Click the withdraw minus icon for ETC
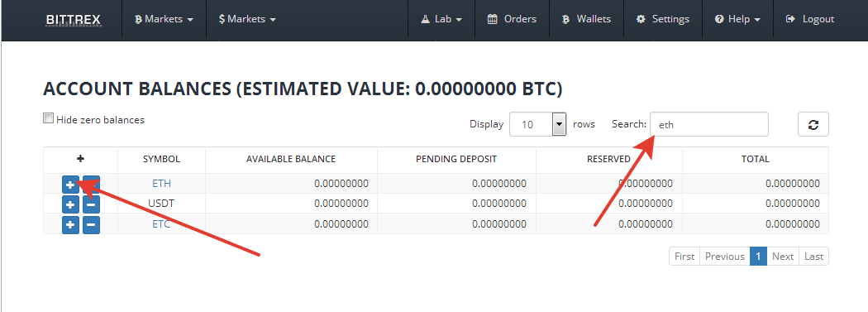Image resolution: width=868 pixels, height=312 pixels. [91, 225]
